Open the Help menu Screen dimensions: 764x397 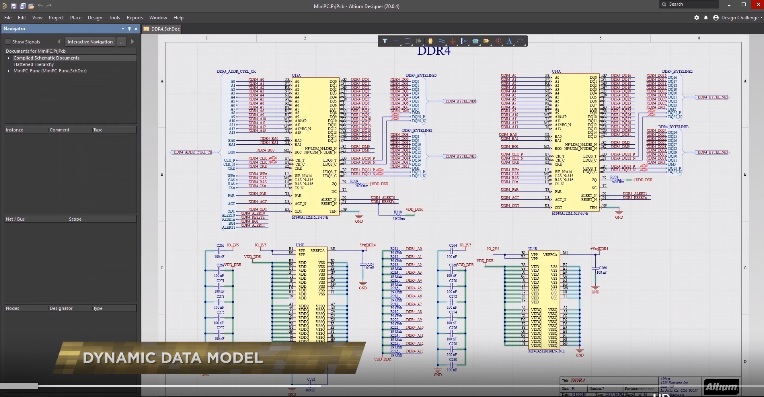178,18
